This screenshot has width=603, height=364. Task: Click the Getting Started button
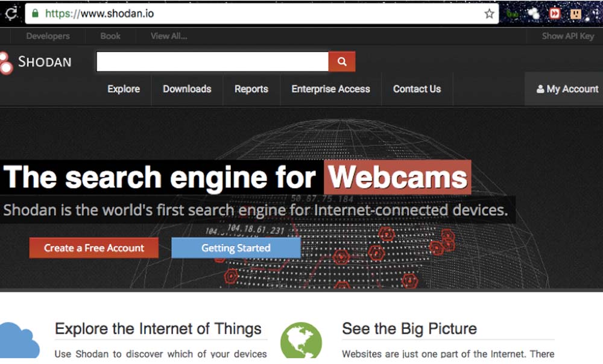(236, 248)
